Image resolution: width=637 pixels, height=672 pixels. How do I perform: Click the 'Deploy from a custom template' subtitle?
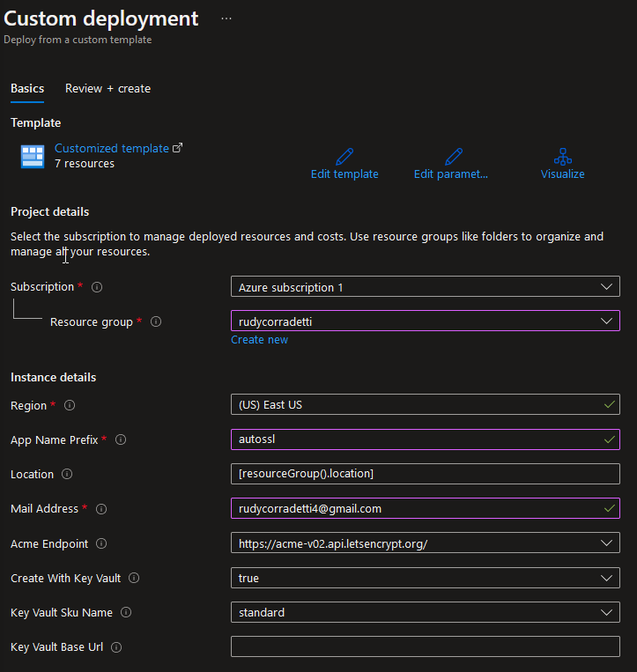point(78,40)
